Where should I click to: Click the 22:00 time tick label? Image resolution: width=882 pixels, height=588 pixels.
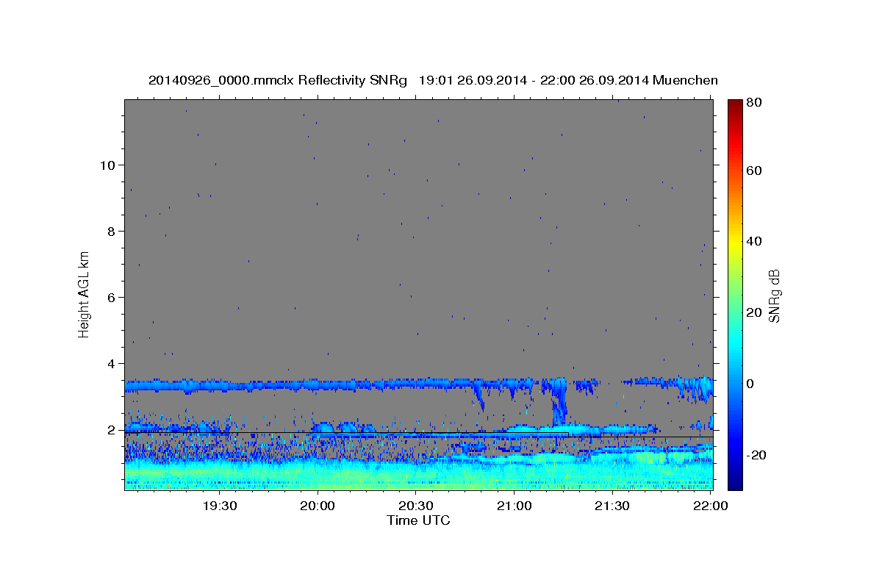[x=710, y=506]
